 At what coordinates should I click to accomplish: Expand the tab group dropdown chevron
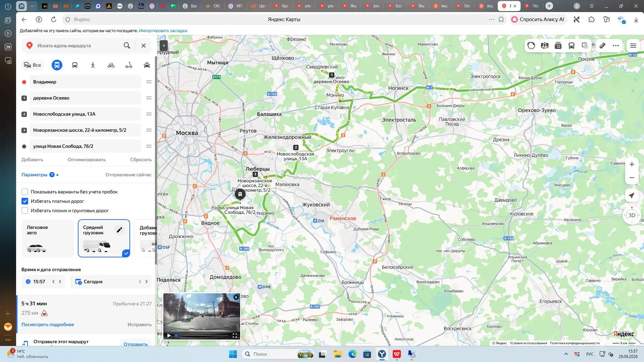pos(32,6)
